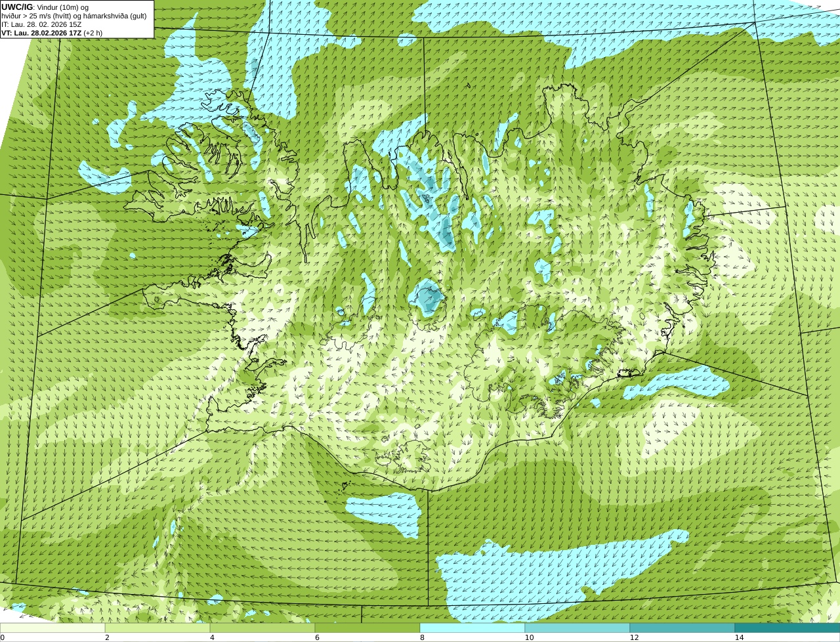
Task: Click the 4–6 m/s green legend swatch
Action: coord(262,628)
